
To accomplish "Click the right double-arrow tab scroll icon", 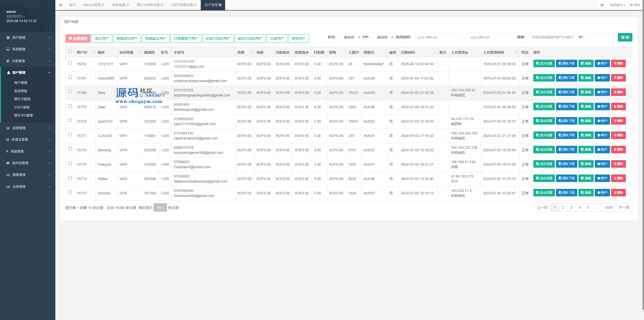I will 602,5.
